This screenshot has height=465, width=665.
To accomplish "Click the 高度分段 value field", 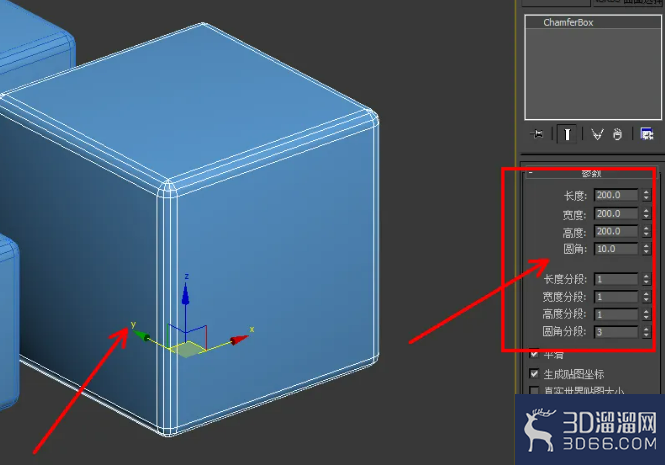I will tap(616, 314).
